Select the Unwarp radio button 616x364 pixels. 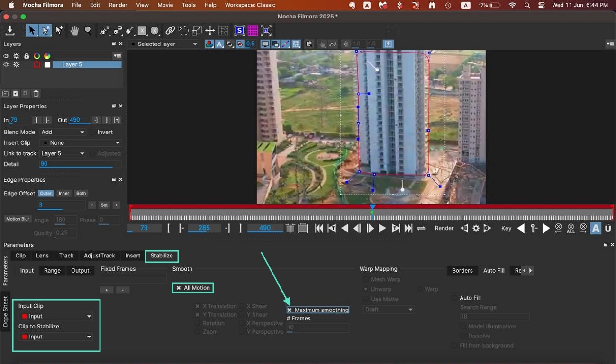coord(365,289)
